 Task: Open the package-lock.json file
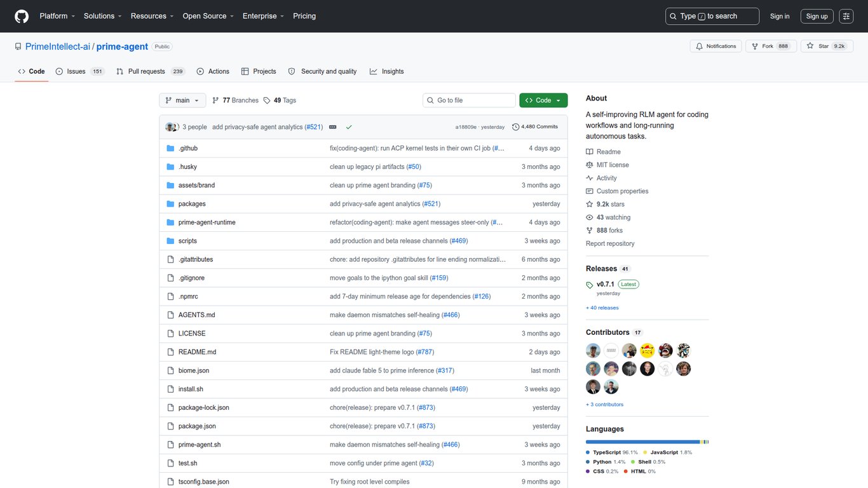[x=204, y=407]
